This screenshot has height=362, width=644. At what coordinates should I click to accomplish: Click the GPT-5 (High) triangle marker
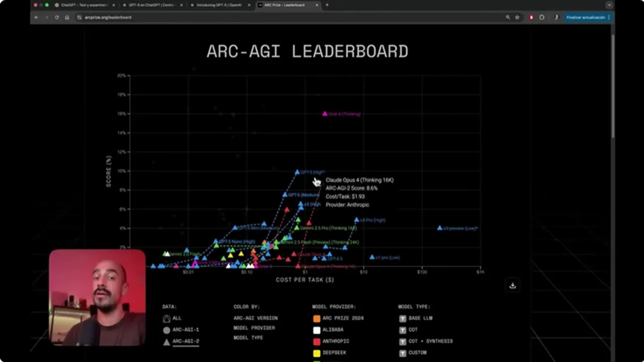coord(297,172)
